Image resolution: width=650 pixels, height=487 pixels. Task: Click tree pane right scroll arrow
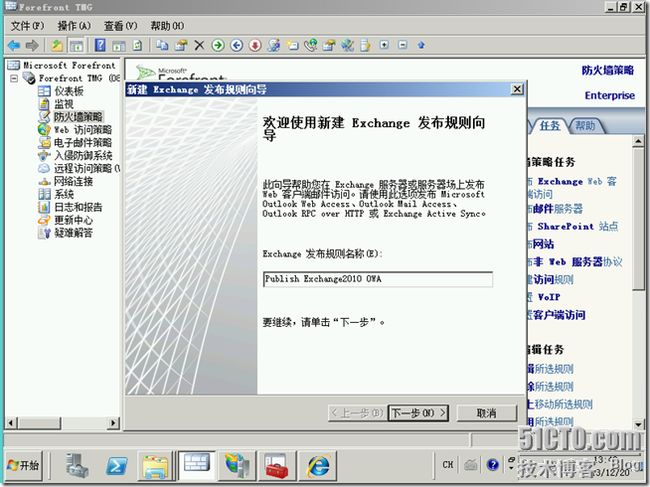pos(113,423)
